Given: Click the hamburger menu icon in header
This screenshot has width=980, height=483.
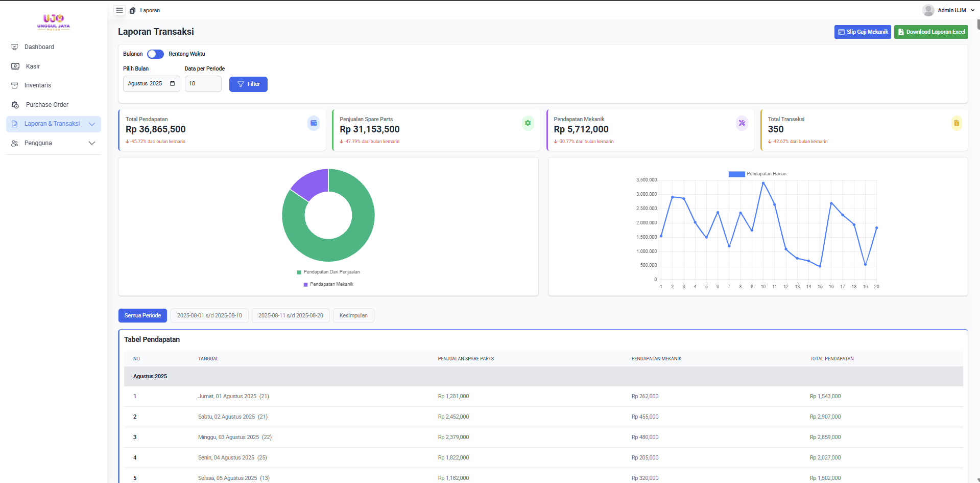Looking at the screenshot, I should pyautogui.click(x=119, y=10).
